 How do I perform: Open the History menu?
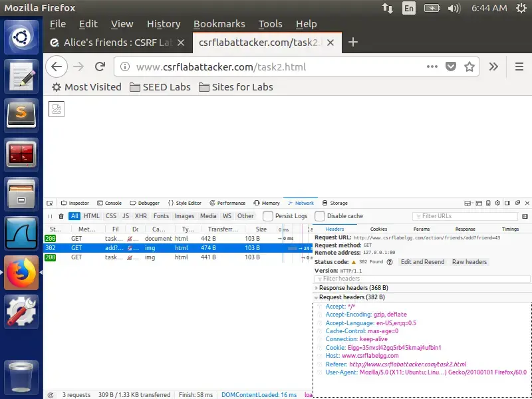pos(164,24)
